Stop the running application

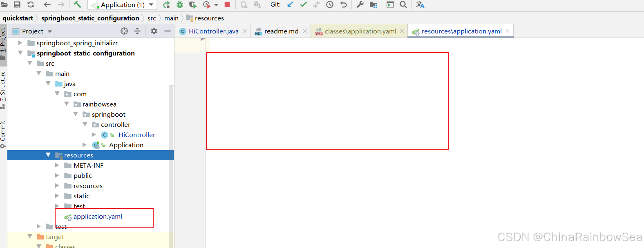click(227, 4)
